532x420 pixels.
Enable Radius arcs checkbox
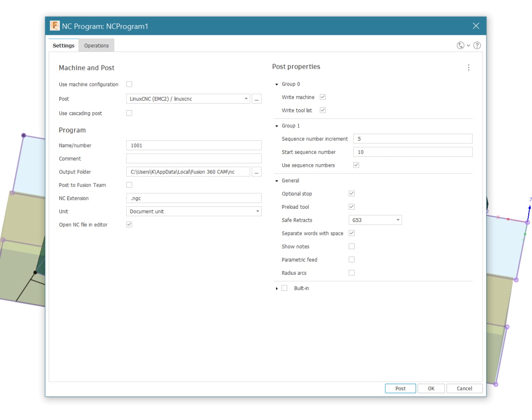[352, 273]
